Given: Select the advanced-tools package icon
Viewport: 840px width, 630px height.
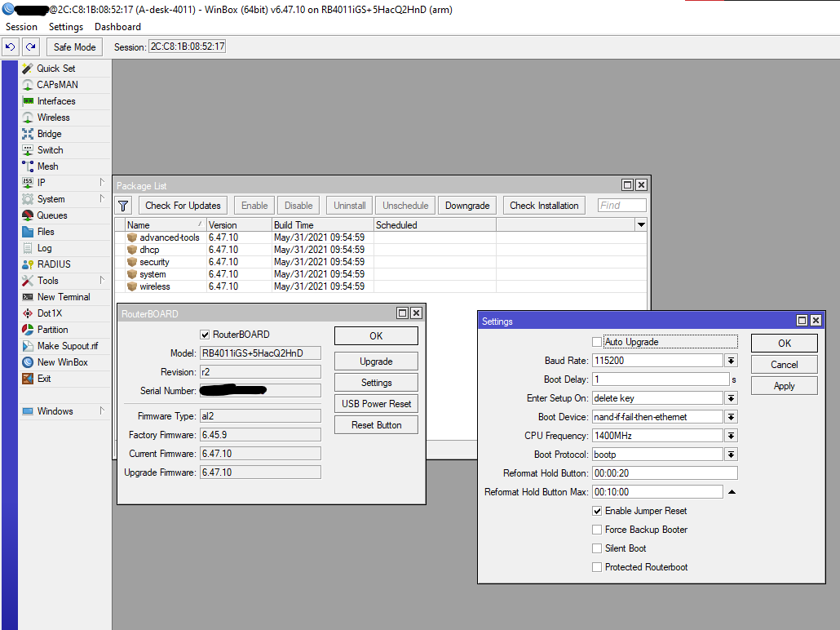Looking at the screenshot, I should pos(132,237).
